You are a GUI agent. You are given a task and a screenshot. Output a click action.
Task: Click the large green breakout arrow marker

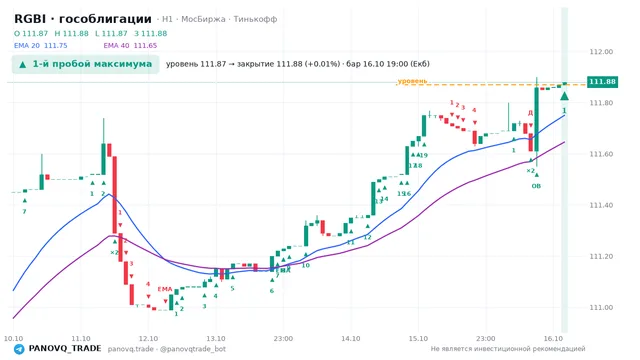564,96
